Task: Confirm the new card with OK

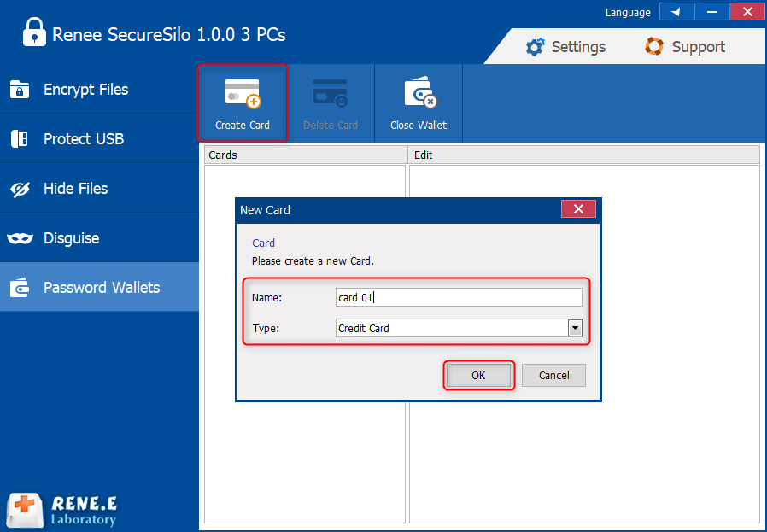Action: coord(478,375)
